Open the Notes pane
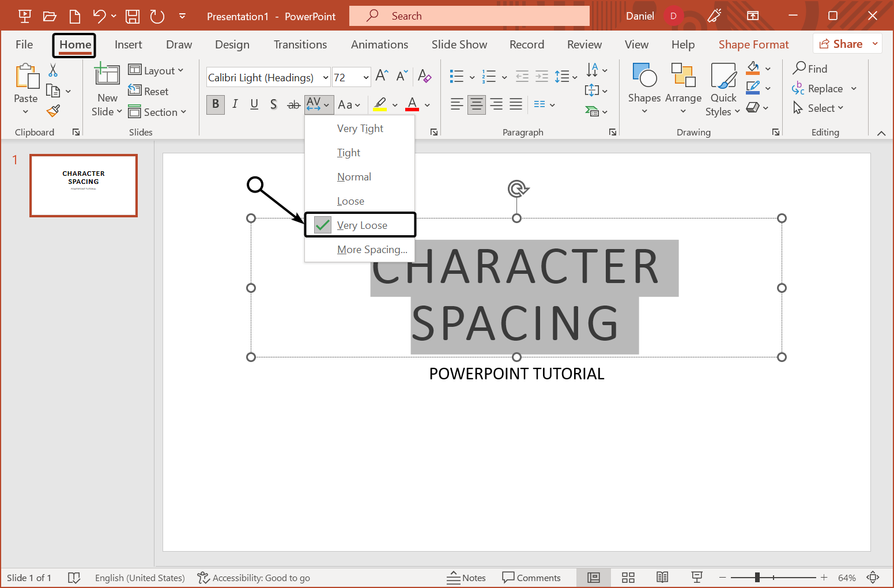The image size is (894, 588). 467,578
